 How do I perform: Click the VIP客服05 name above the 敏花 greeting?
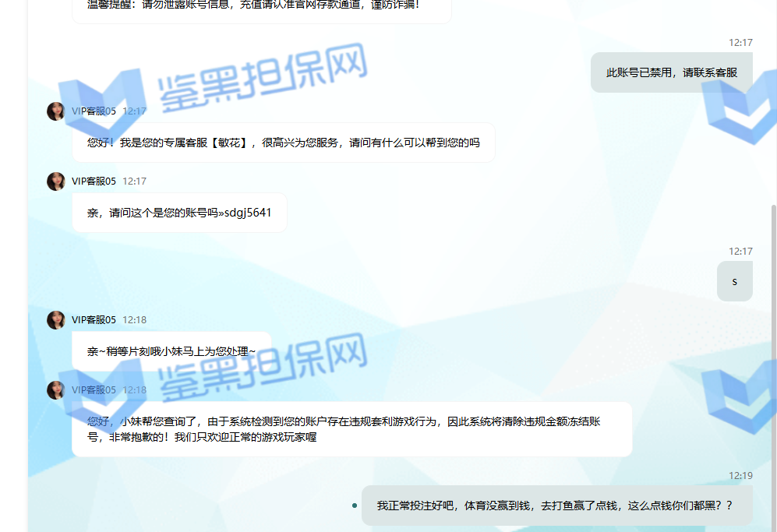(x=94, y=111)
